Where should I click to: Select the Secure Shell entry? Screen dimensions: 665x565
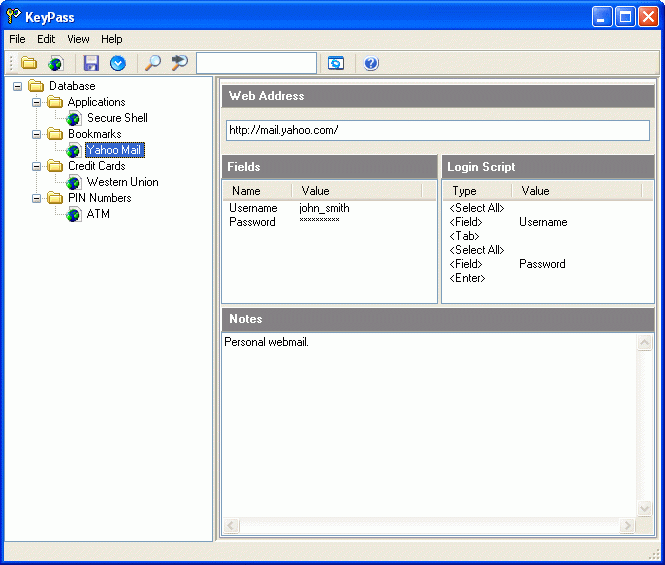point(117,118)
